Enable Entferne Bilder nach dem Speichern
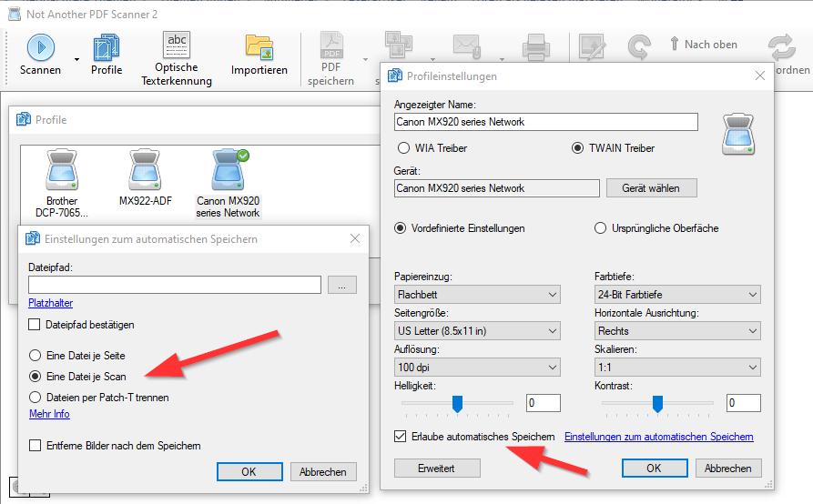 pos(35,446)
